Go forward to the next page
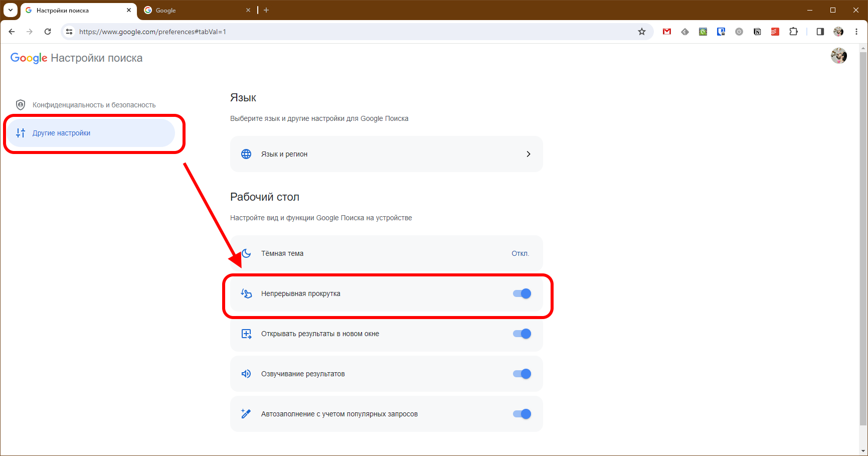 coord(30,32)
